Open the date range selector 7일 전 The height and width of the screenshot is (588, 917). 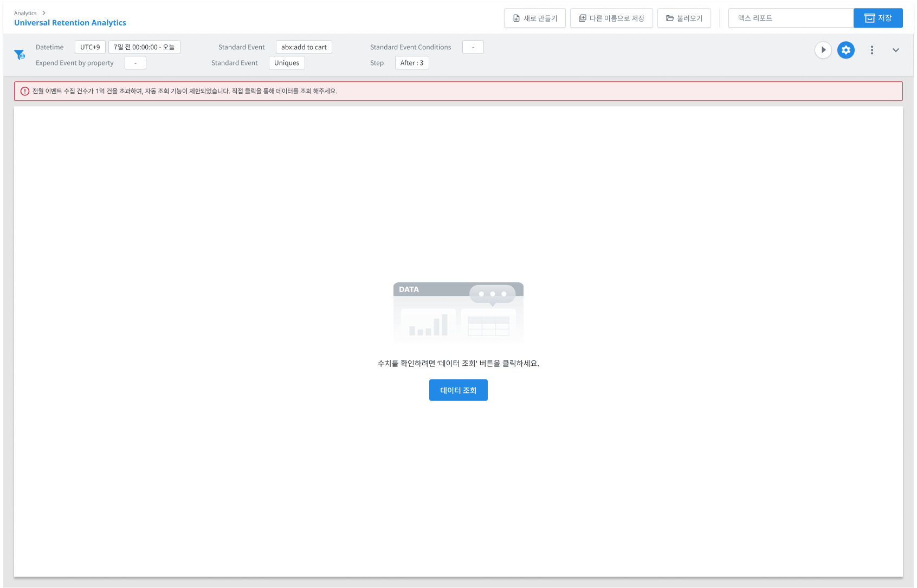[144, 47]
